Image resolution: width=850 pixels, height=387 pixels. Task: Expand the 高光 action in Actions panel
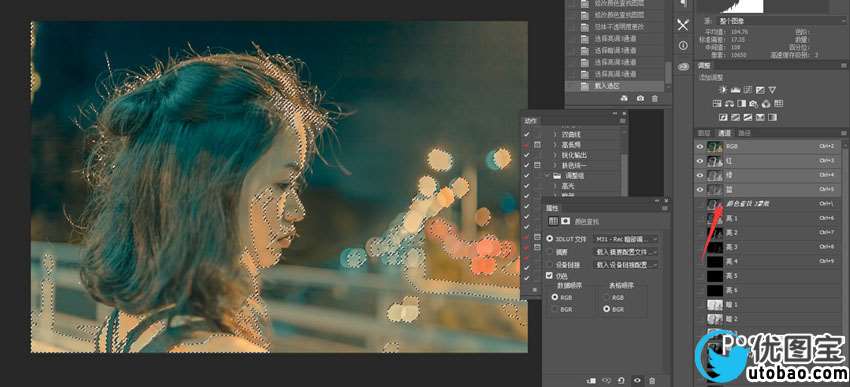click(555, 186)
